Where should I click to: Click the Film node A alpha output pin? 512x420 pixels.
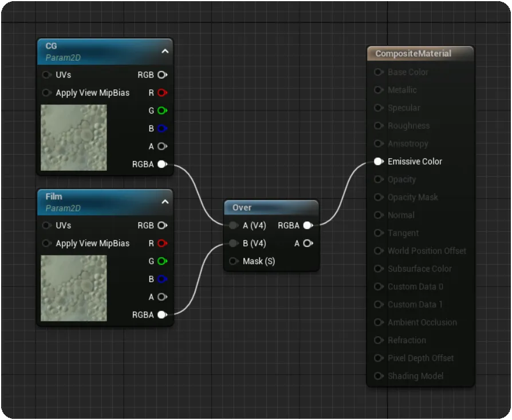pyautogui.click(x=162, y=297)
